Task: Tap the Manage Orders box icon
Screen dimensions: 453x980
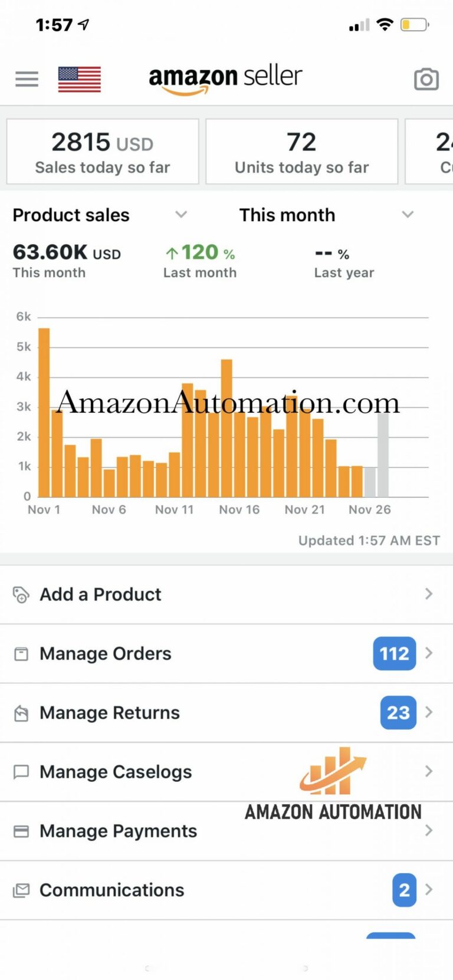Action: (x=21, y=654)
